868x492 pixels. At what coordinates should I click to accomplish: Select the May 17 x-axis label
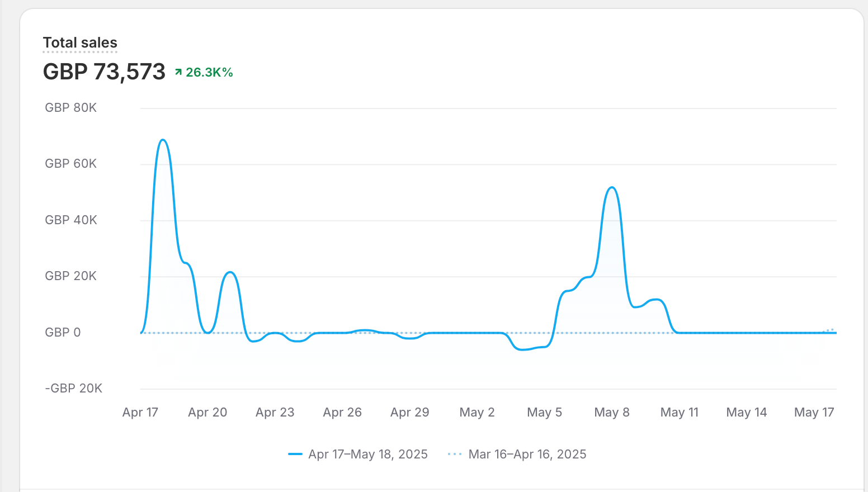(814, 413)
